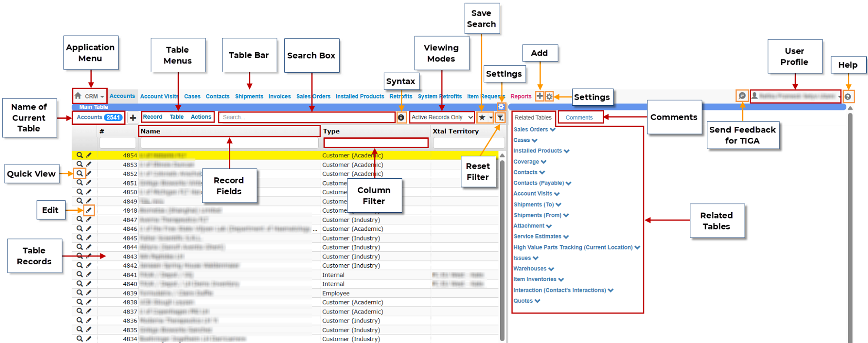Expand the Service Estimates related table
Screen dimensions: 868x343
tap(541, 236)
